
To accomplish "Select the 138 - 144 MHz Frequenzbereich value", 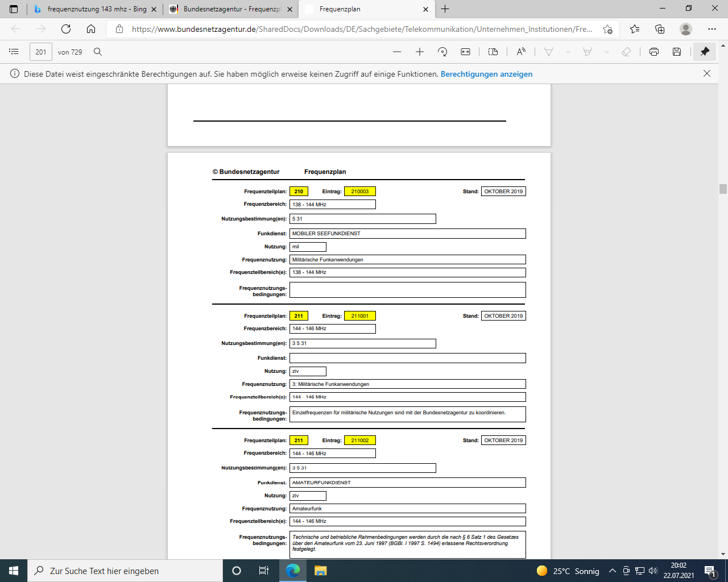I will click(309, 205).
